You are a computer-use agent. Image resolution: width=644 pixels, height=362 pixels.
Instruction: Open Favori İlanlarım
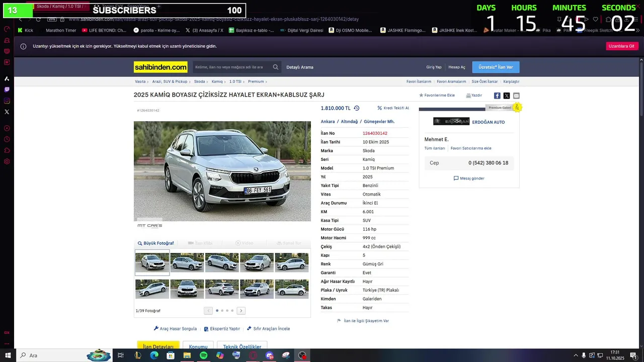(x=419, y=81)
